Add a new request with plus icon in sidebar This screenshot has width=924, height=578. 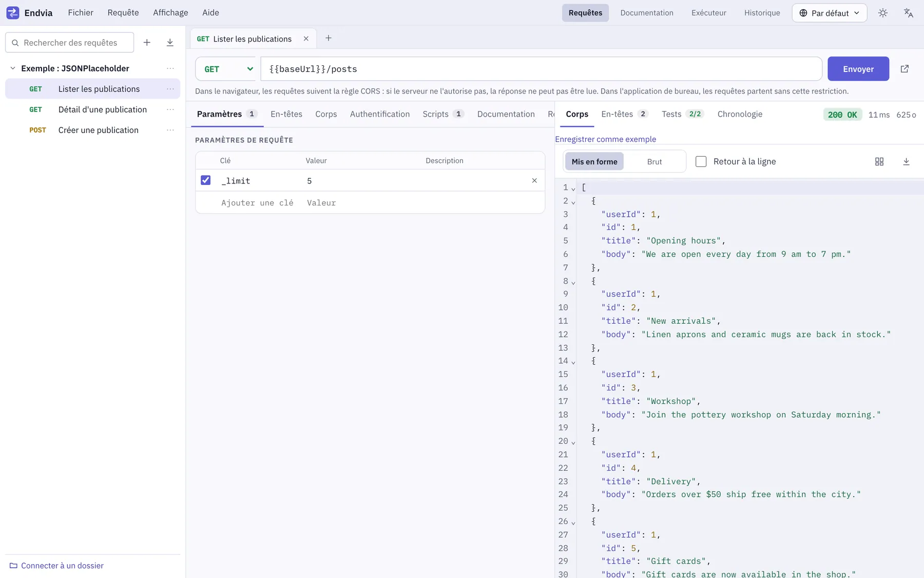click(x=147, y=43)
